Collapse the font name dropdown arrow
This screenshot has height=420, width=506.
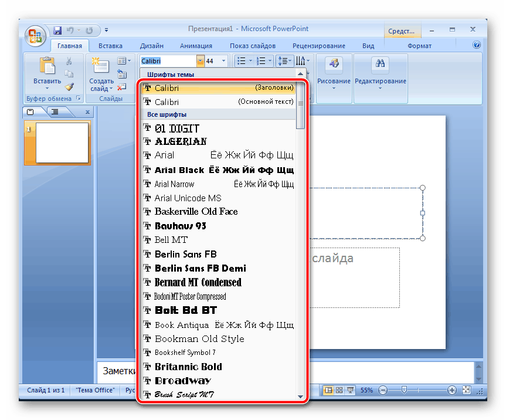click(x=201, y=61)
